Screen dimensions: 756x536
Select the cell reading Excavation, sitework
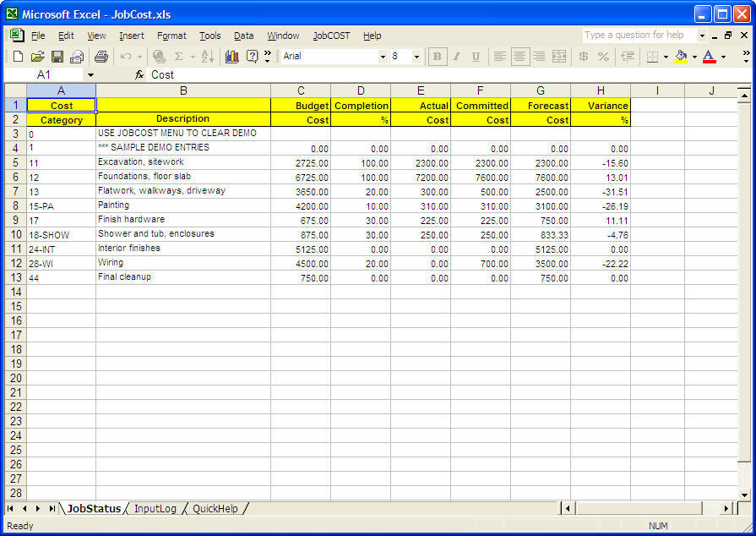coord(183,162)
